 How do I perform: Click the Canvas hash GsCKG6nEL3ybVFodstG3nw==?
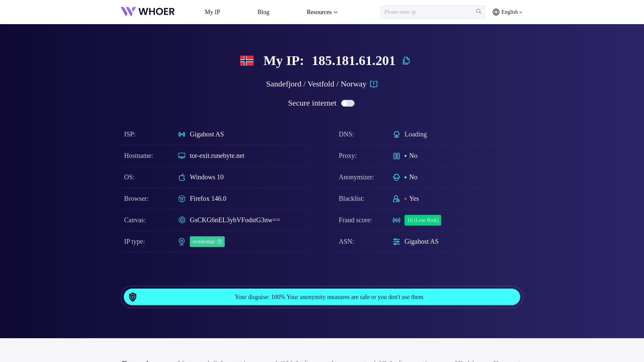tap(235, 220)
